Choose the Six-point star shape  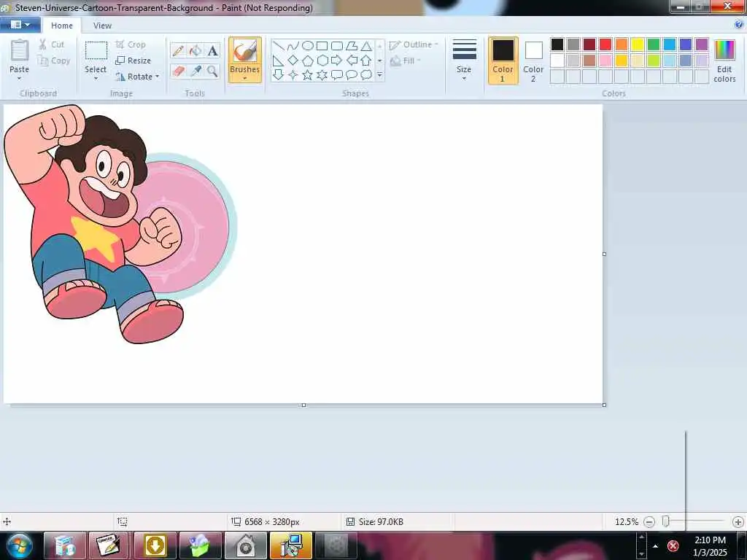[x=322, y=75]
